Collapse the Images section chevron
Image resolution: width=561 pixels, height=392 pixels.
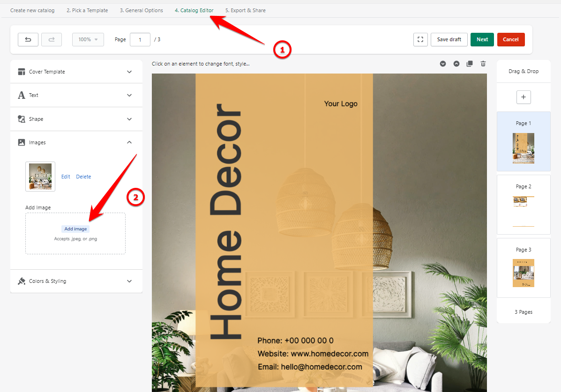pos(129,142)
